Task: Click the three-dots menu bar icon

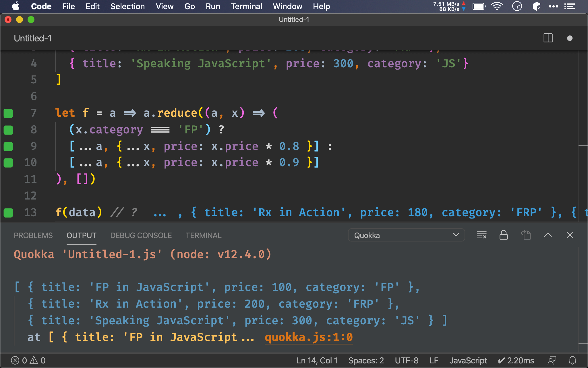Action: tap(553, 6)
